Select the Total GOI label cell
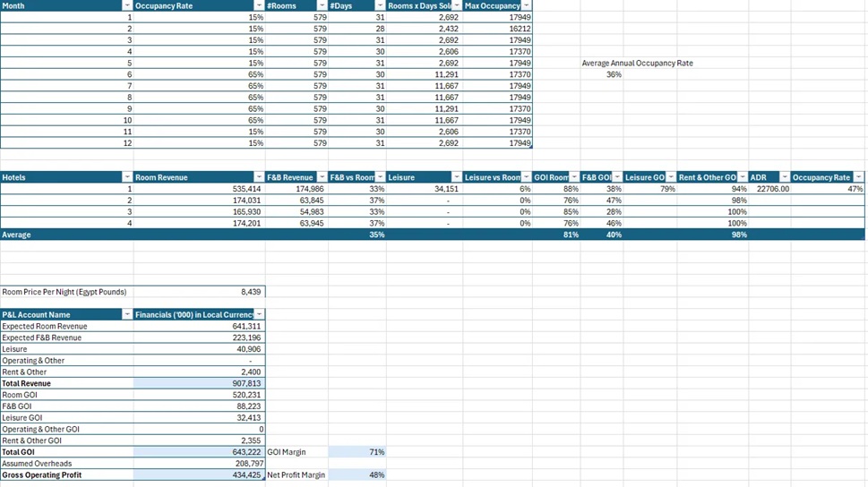 tap(67, 452)
